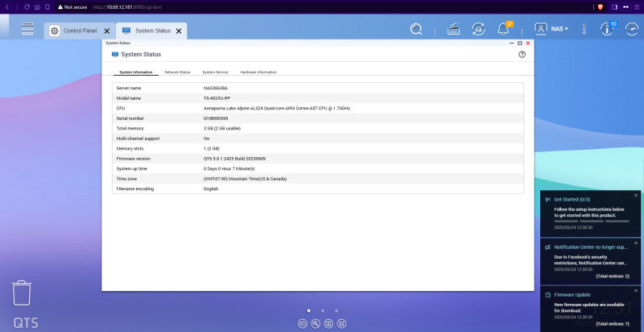Open the System Status help question mark

pos(522,54)
